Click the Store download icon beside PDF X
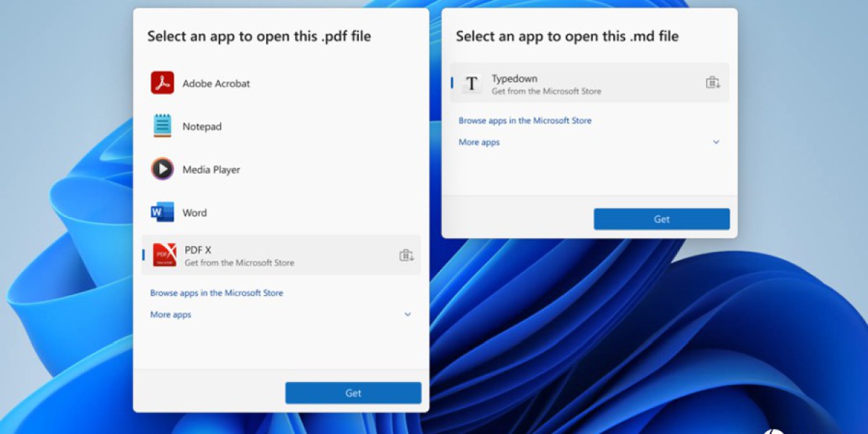The height and width of the screenshot is (434, 868). 407,255
